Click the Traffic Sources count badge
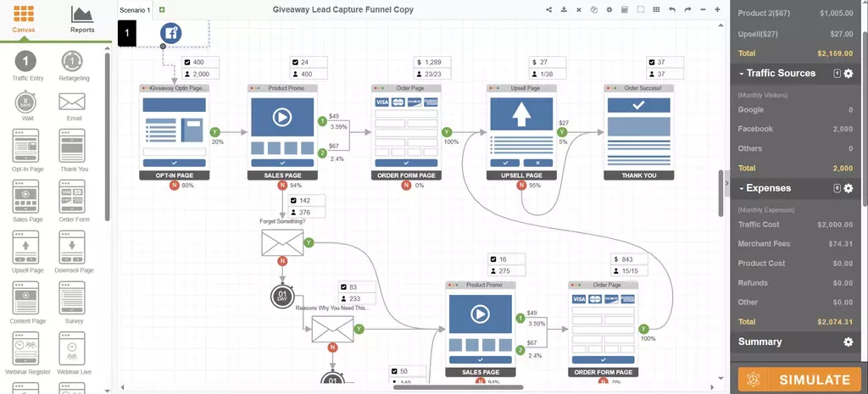This screenshot has height=394, width=868. coord(837,74)
